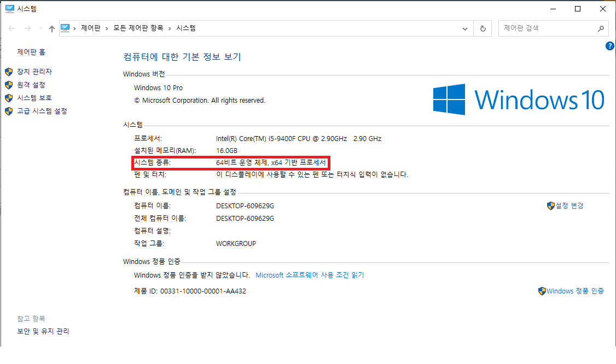Screen dimensions: 616x364
Task: Click 시스템 breadcrumb segment
Action: pos(186,28)
